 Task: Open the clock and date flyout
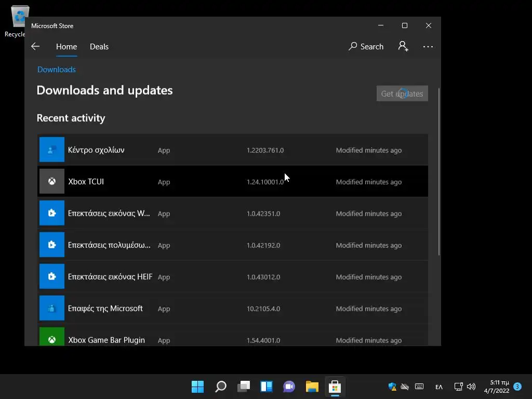pos(496,387)
